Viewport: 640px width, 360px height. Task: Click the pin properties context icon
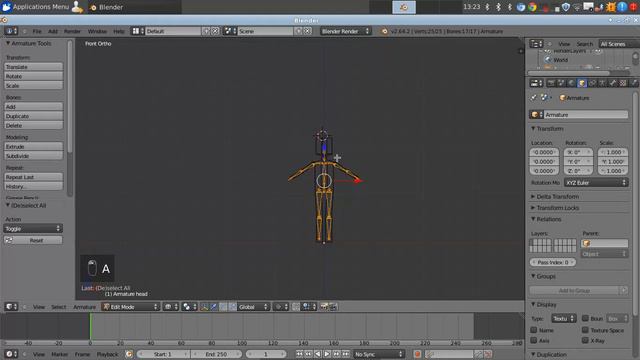point(533,98)
